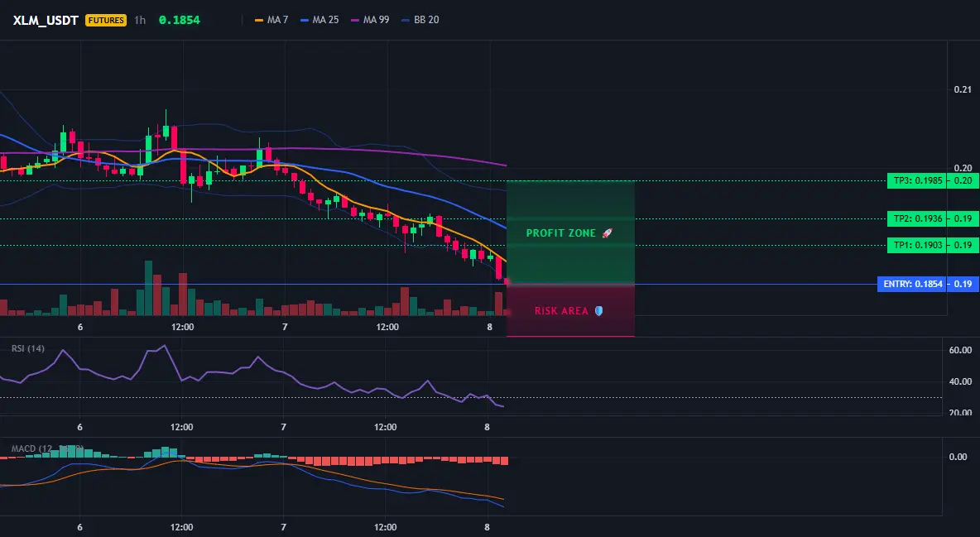This screenshot has height=537, width=980.
Task: Click the PROFIT ZONE text
Action: [560, 233]
